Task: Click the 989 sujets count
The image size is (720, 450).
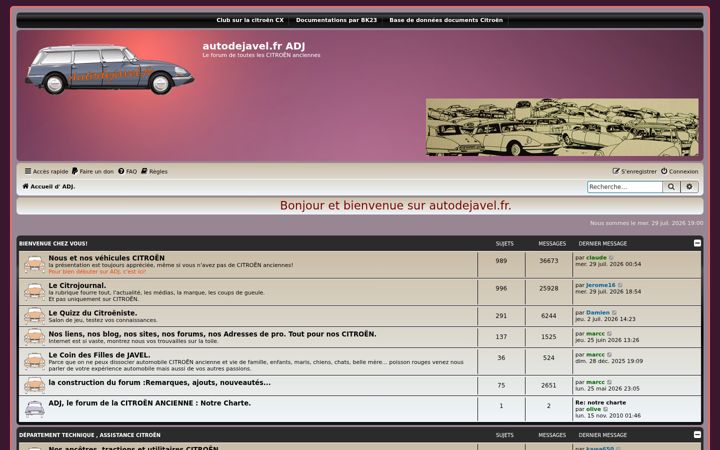Action: pos(501,261)
